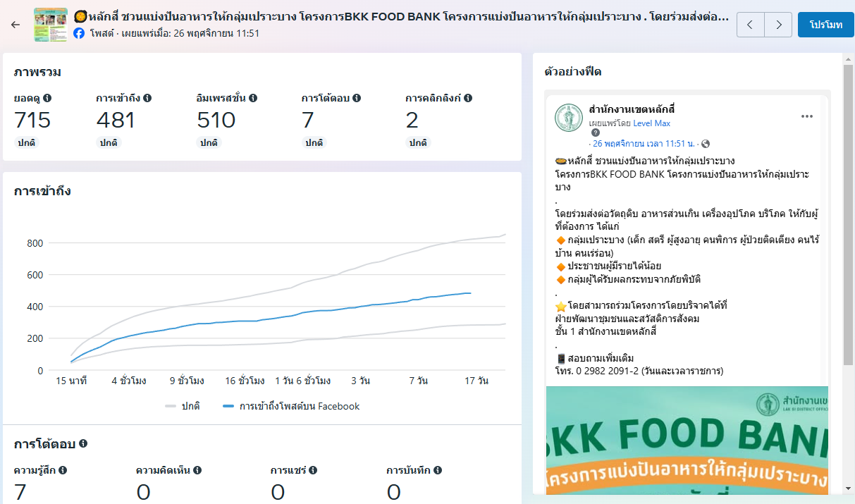Click info icon beside การโต้ตอบ in overview
The image size is (855, 504).
click(x=357, y=98)
